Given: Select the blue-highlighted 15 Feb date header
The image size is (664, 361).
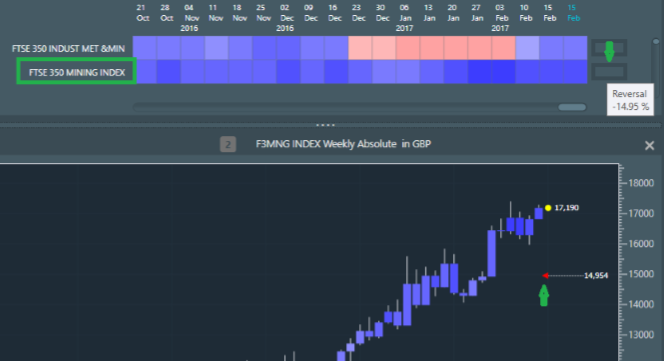Looking at the screenshot, I should [x=573, y=13].
